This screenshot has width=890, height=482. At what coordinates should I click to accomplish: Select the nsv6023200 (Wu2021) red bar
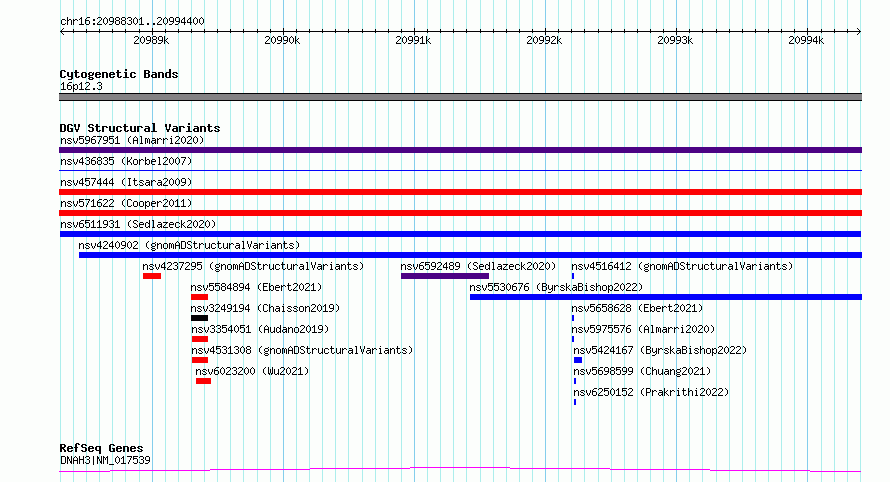203,381
